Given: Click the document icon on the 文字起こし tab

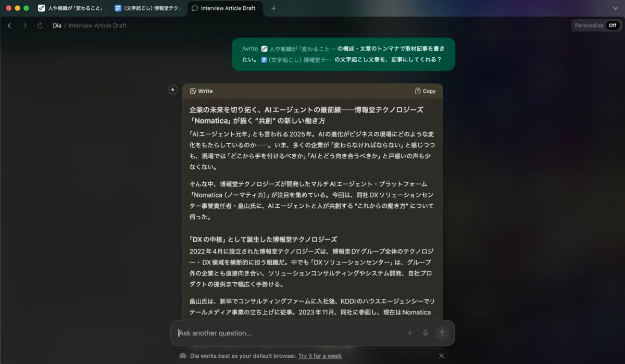Looking at the screenshot, I should (118, 8).
